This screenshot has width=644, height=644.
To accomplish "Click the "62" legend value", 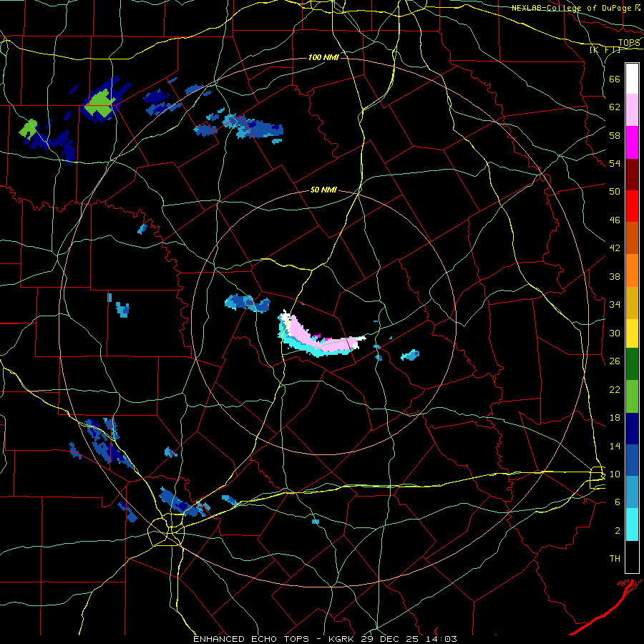I will click(615, 107).
